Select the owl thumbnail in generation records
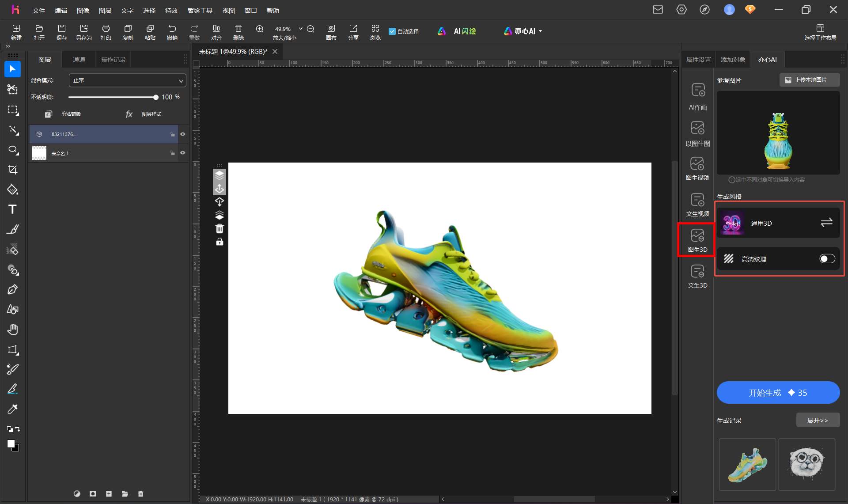 806,465
